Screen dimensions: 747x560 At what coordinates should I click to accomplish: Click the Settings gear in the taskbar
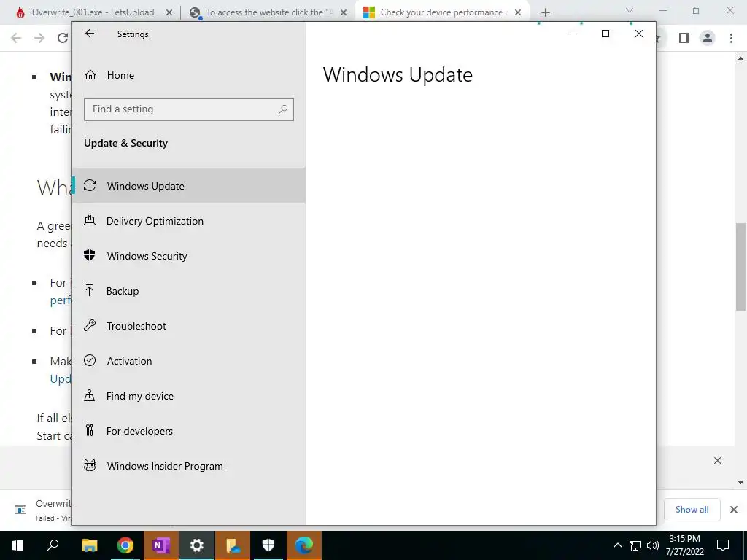197,545
